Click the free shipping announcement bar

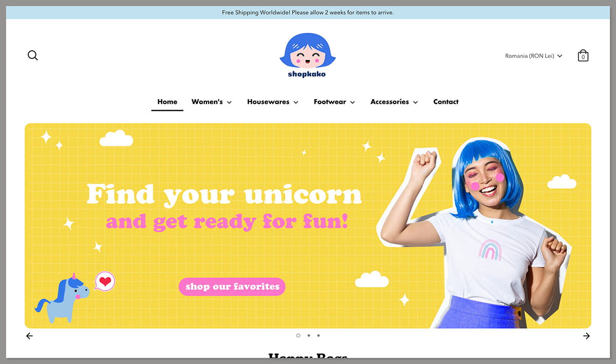point(308,12)
